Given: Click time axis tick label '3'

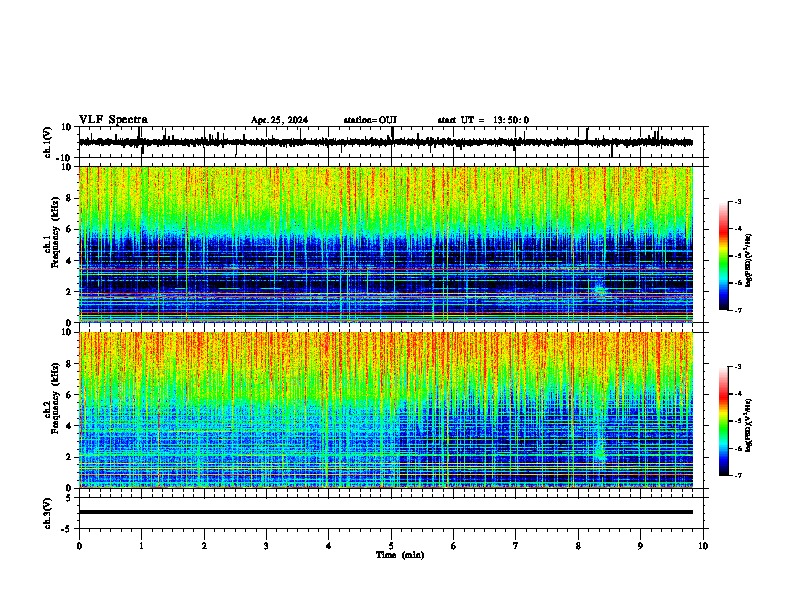Looking at the screenshot, I should pyautogui.click(x=266, y=546).
